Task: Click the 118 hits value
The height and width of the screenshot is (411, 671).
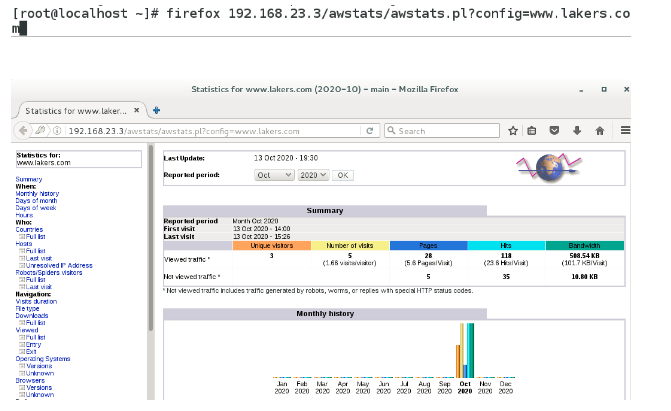Action: (506, 256)
